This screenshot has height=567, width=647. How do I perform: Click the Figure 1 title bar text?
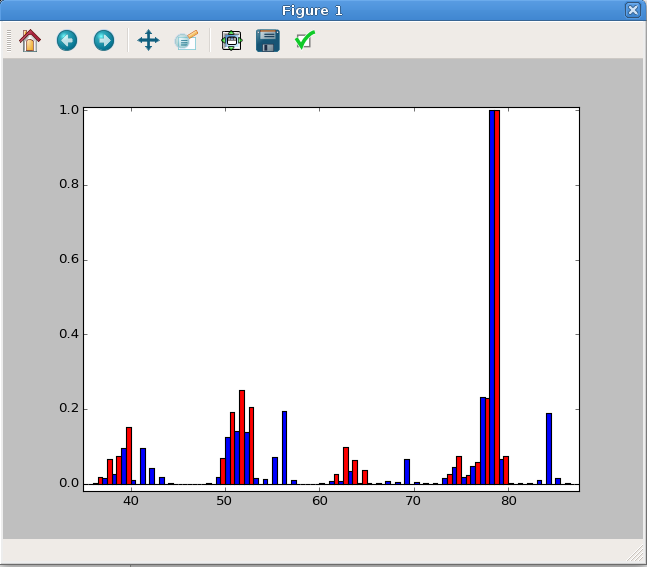pos(312,10)
